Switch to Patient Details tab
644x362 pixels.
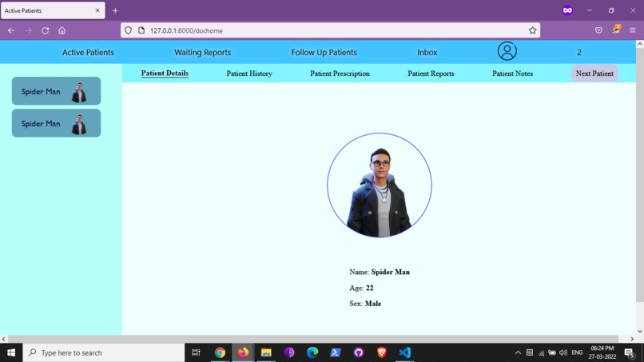[x=165, y=74]
